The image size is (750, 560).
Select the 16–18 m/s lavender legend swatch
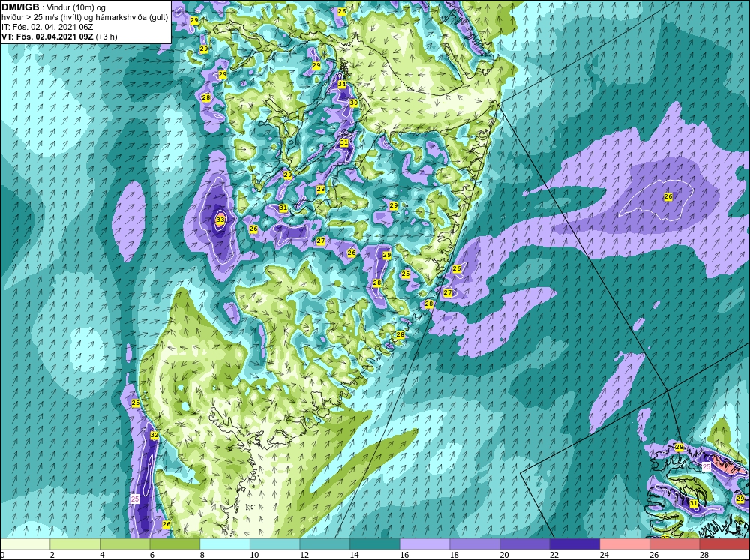[424, 544]
